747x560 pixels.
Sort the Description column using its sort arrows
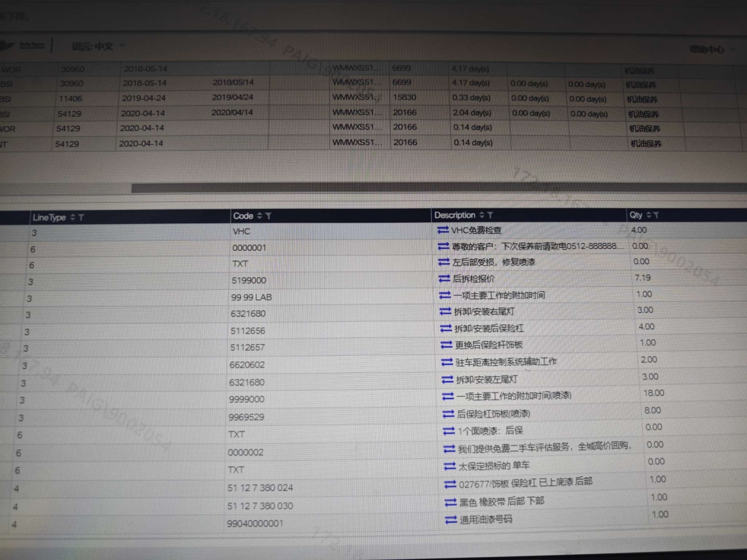[x=482, y=215]
